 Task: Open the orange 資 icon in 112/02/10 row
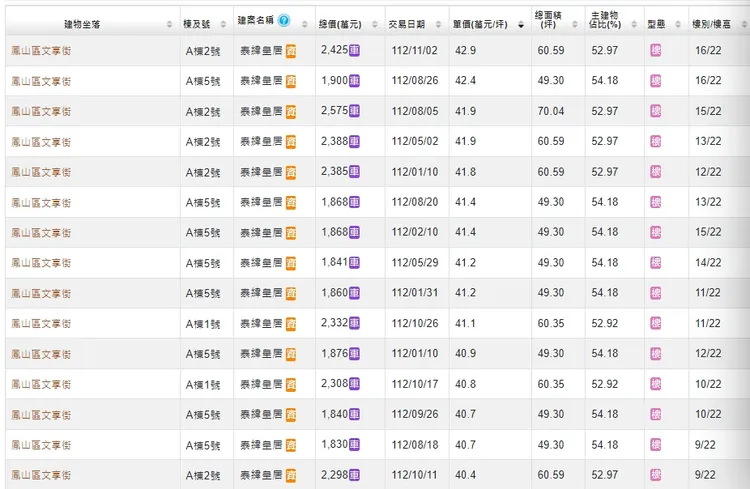point(291,233)
